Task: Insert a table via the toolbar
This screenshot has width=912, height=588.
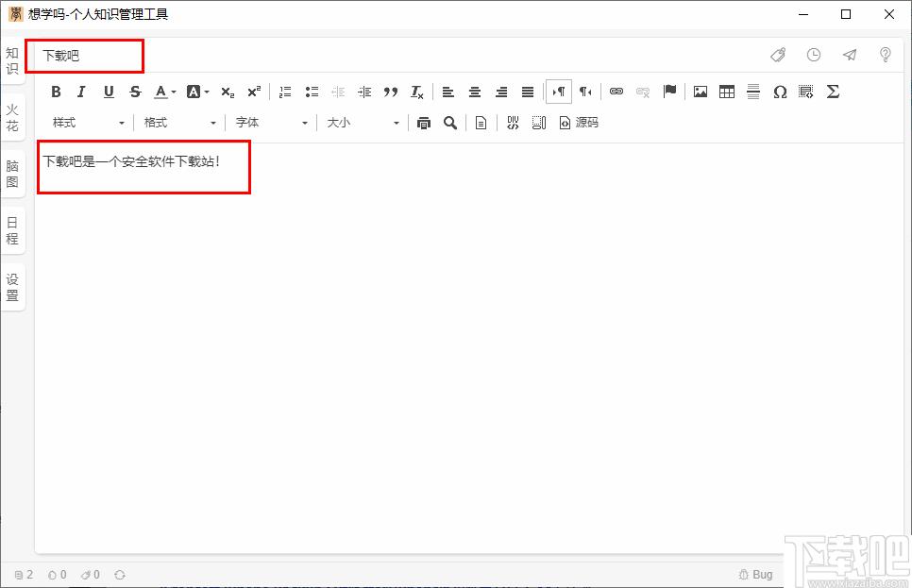Action: [x=726, y=92]
